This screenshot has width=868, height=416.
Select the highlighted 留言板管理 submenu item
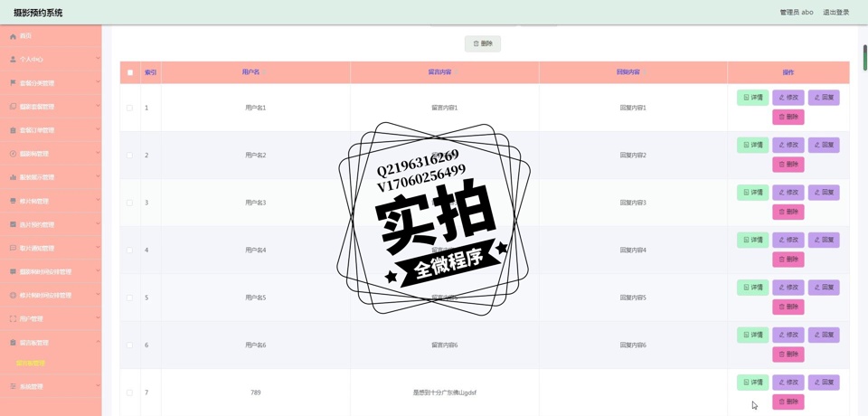click(31, 364)
